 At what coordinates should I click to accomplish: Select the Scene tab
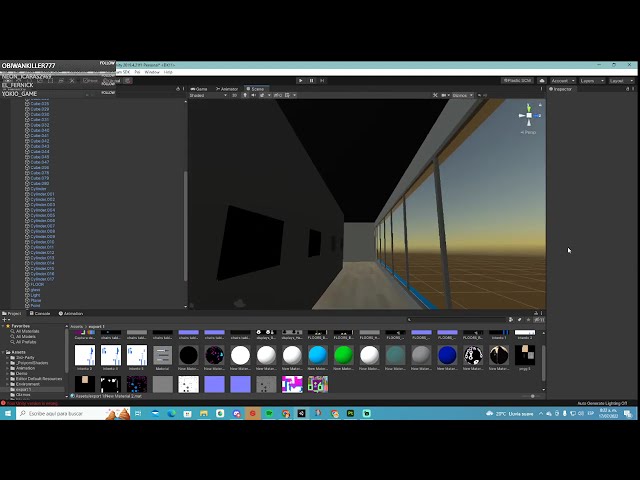click(256, 89)
